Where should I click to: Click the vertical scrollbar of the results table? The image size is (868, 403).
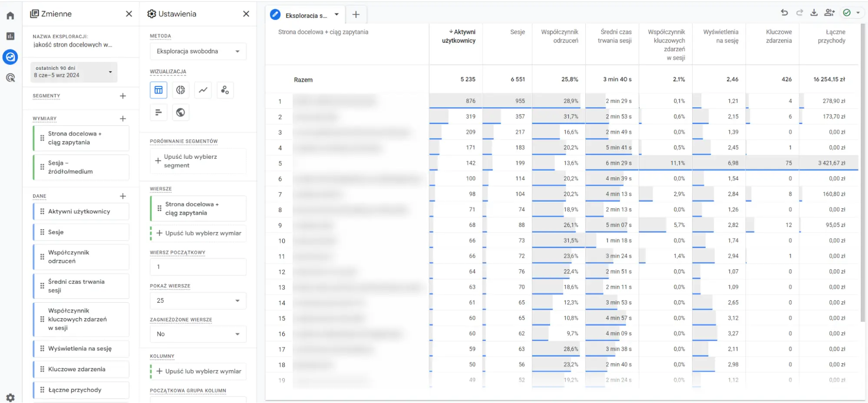862,174
